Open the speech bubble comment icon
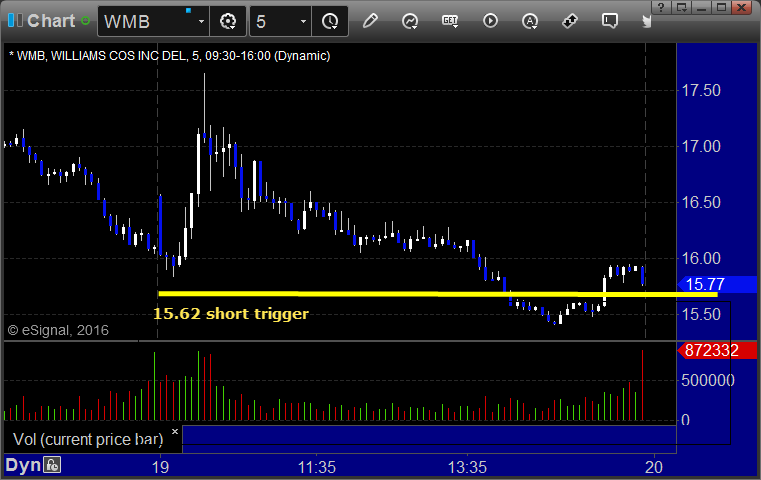The height and width of the screenshot is (480, 761). [x=610, y=21]
